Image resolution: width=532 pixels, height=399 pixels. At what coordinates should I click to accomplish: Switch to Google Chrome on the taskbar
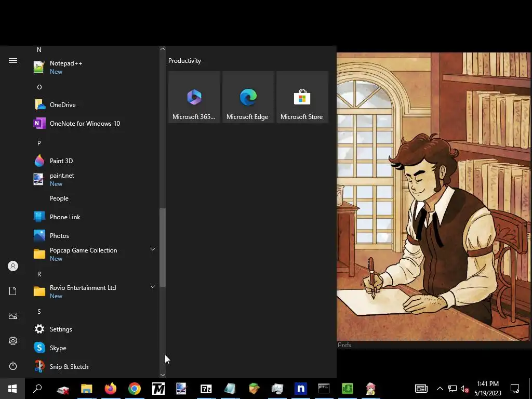click(135, 389)
